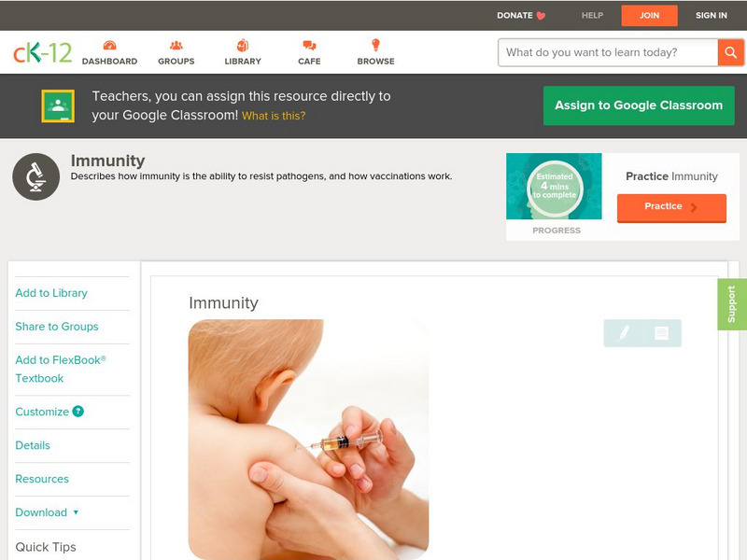The height and width of the screenshot is (560, 747).
Task: Open the notes tool icon
Action: click(x=661, y=333)
